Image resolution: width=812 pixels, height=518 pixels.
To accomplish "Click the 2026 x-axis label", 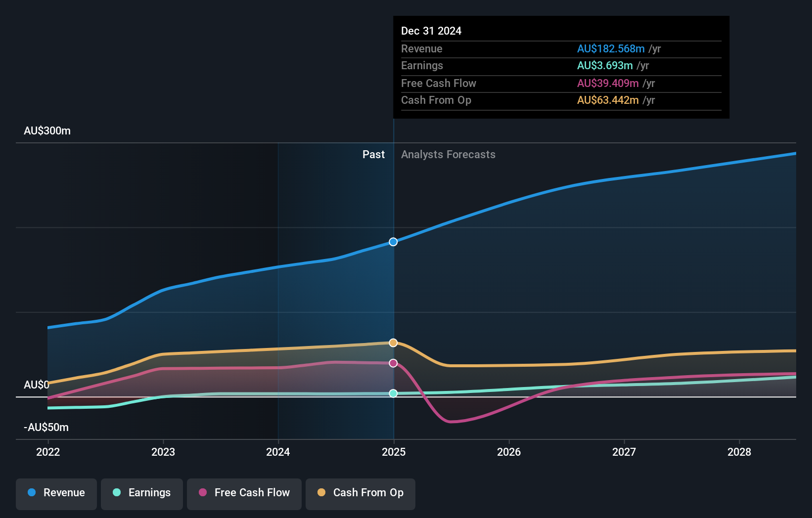I will pos(509,452).
